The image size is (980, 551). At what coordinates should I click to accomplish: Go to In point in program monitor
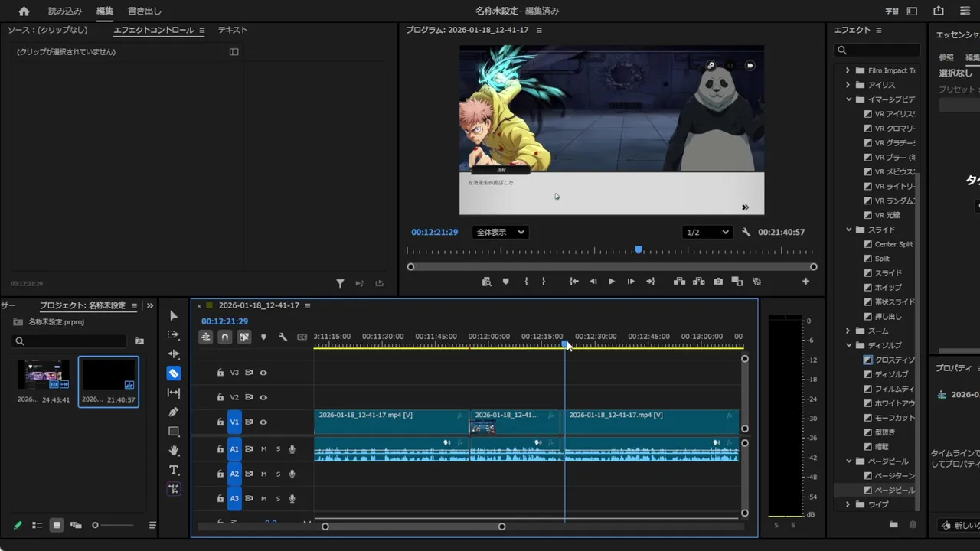click(x=573, y=282)
